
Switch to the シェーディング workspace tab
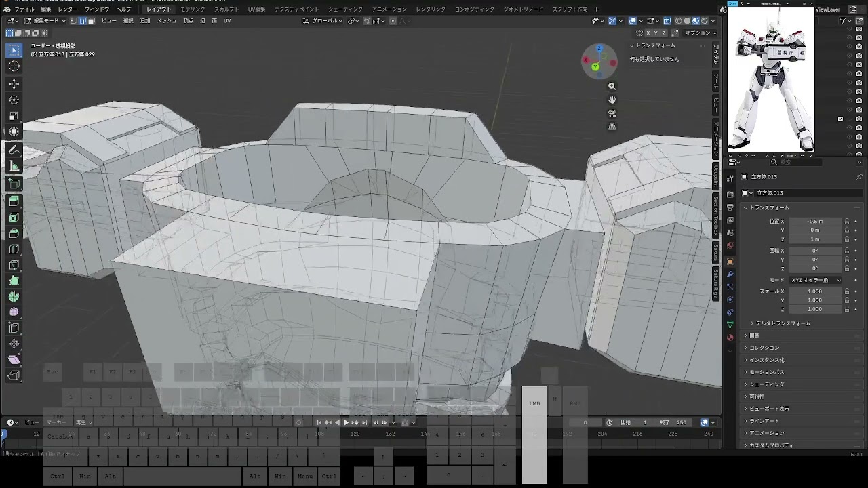(345, 9)
